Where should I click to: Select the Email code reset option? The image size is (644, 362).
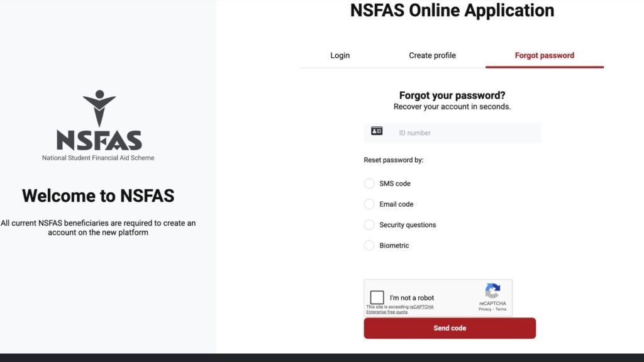(x=369, y=204)
